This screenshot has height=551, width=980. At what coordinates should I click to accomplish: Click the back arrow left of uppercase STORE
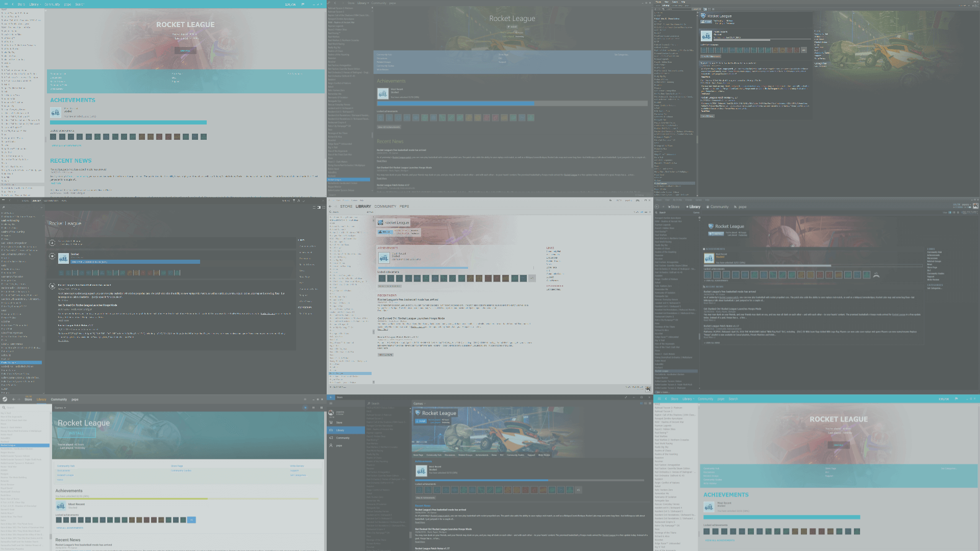point(330,207)
